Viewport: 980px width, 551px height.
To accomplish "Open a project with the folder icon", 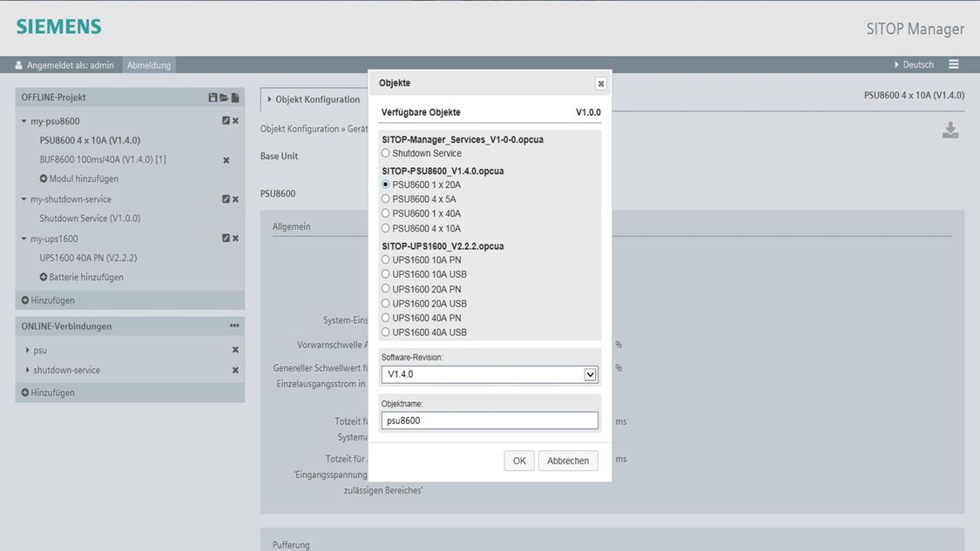I will [224, 97].
